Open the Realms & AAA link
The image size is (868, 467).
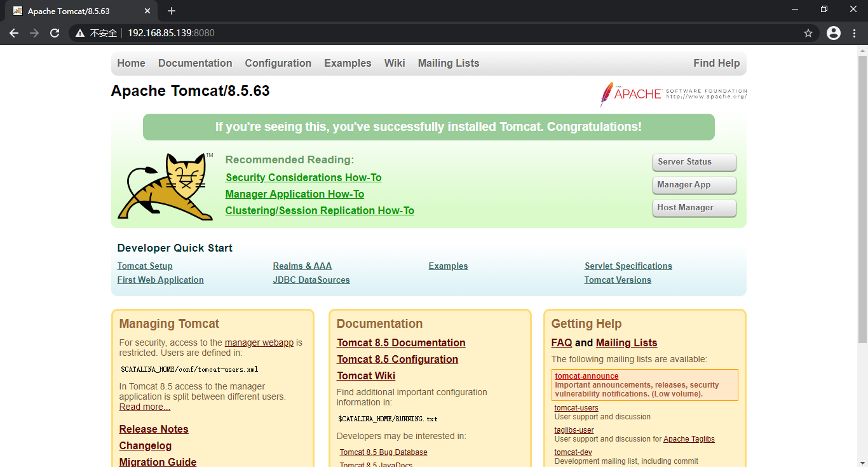point(302,266)
